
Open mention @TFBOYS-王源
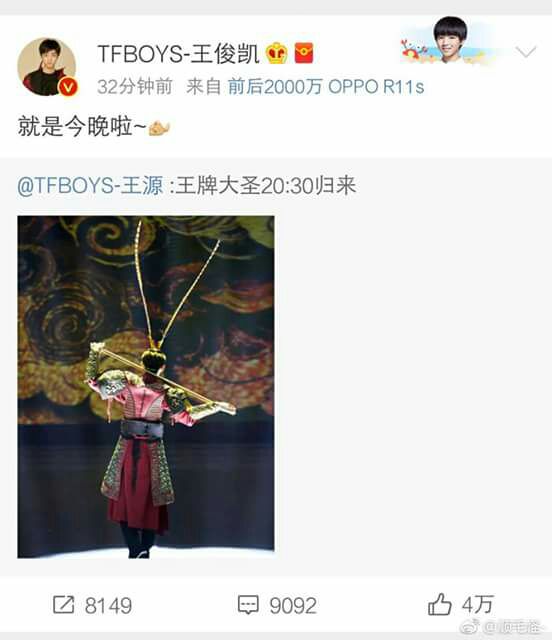click(x=90, y=186)
